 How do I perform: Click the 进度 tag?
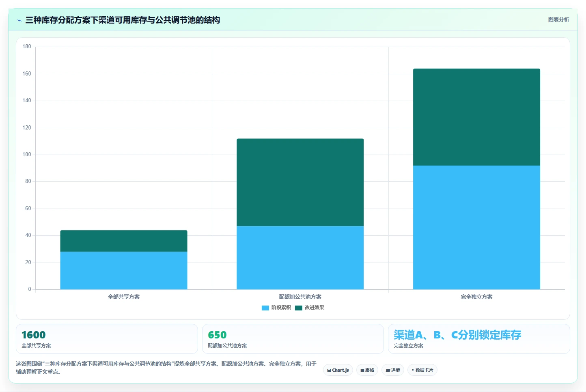point(393,370)
